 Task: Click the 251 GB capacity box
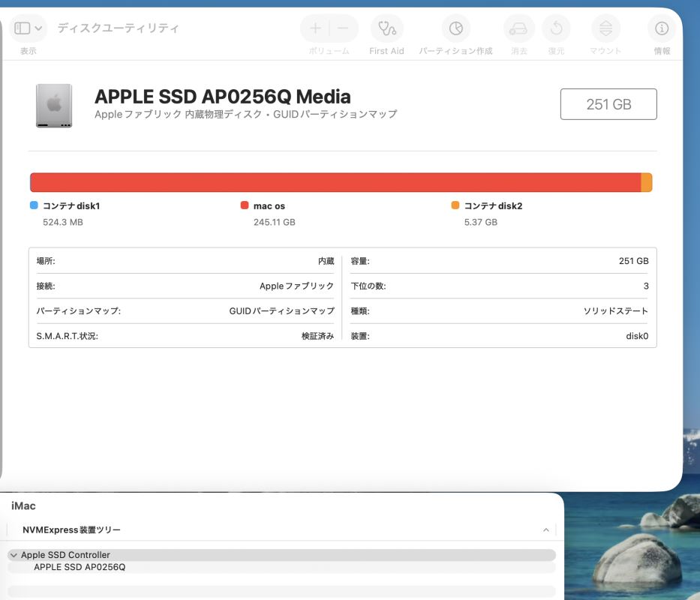coord(608,104)
